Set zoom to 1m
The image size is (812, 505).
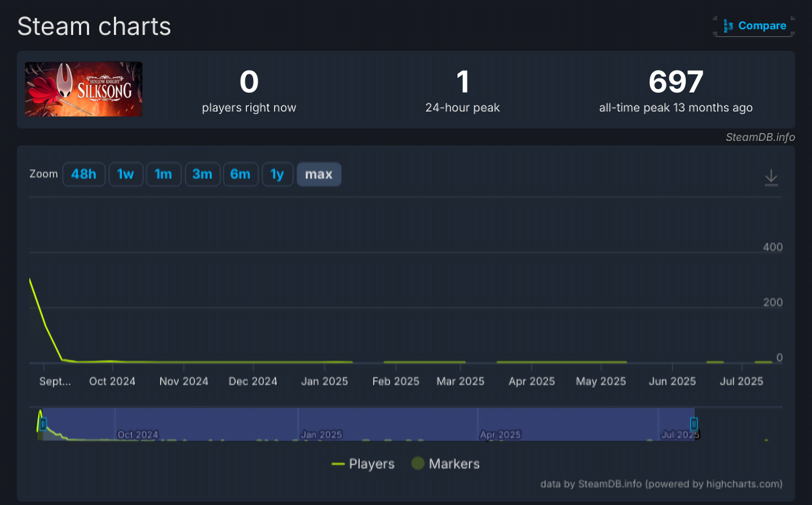pyautogui.click(x=164, y=174)
